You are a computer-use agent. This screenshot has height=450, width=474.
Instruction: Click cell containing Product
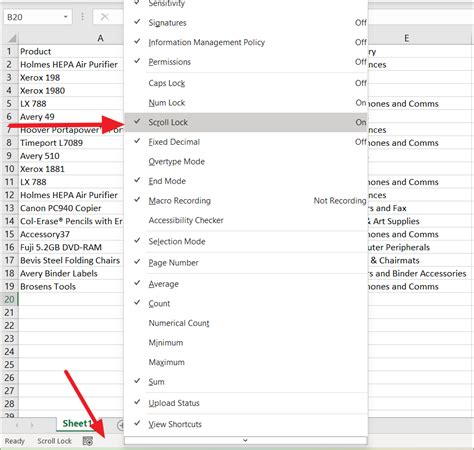[71, 51]
